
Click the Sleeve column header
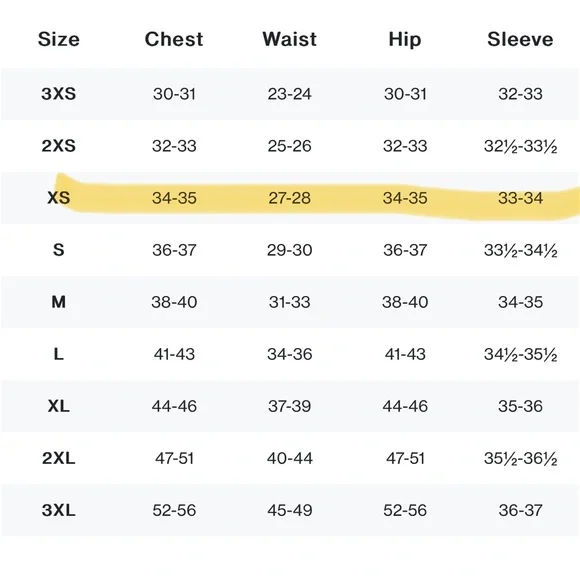pyautogui.click(x=520, y=39)
